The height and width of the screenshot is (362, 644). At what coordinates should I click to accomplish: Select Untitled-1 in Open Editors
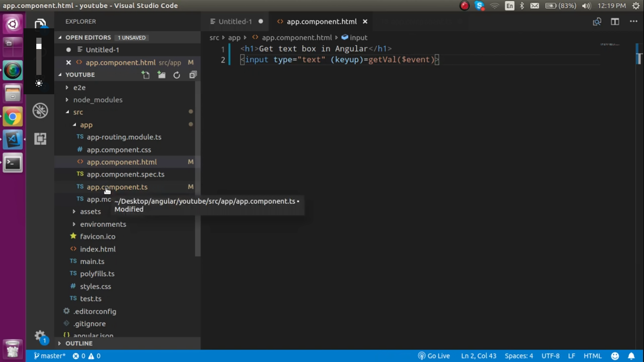102,50
